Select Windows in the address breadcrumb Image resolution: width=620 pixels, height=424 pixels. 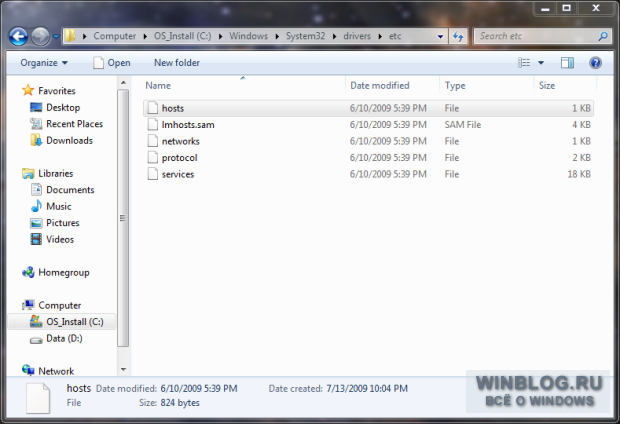point(248,36)
